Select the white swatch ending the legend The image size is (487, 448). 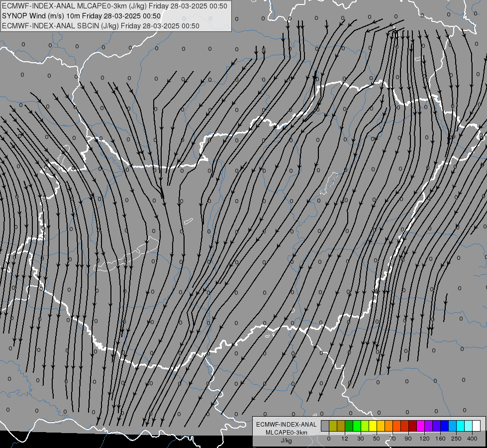pyautogui.click(x=477, y=426)
